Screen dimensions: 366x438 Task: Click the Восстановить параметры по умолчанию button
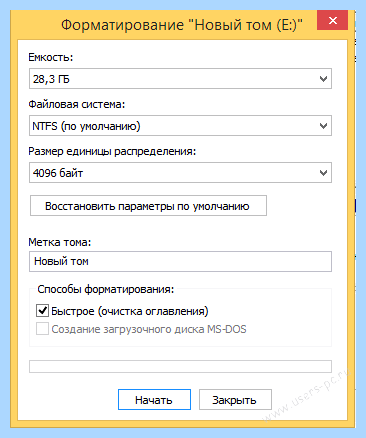point(148,206)
